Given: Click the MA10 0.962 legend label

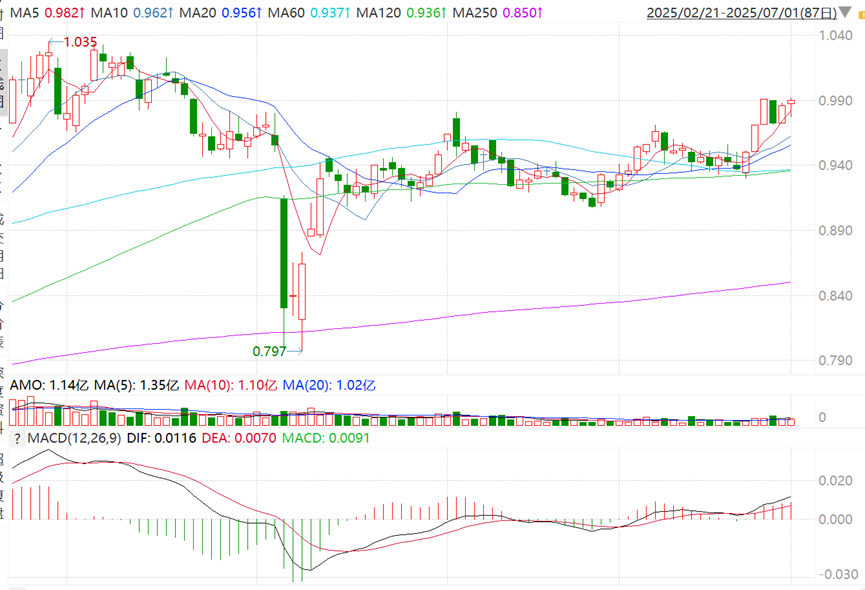Looking at the screenshot, I should 131,12.
